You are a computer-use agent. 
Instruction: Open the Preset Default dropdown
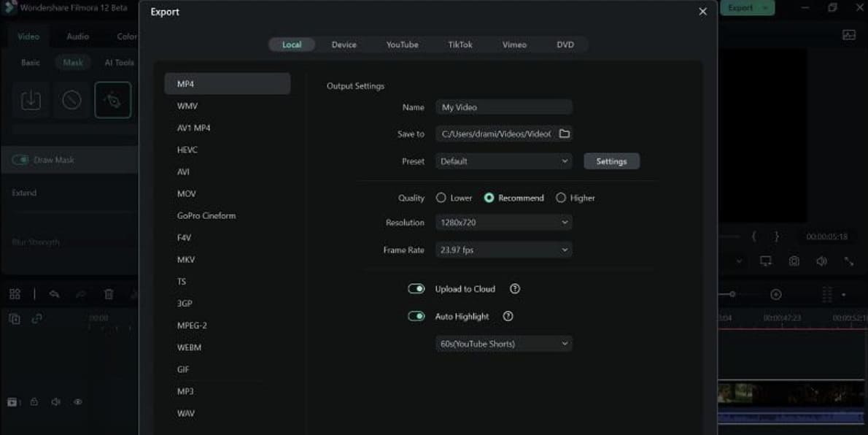click(503, 161)
